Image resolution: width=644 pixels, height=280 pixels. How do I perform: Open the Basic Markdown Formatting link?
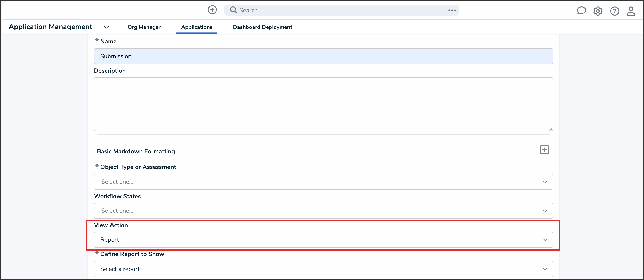(136, 151)
